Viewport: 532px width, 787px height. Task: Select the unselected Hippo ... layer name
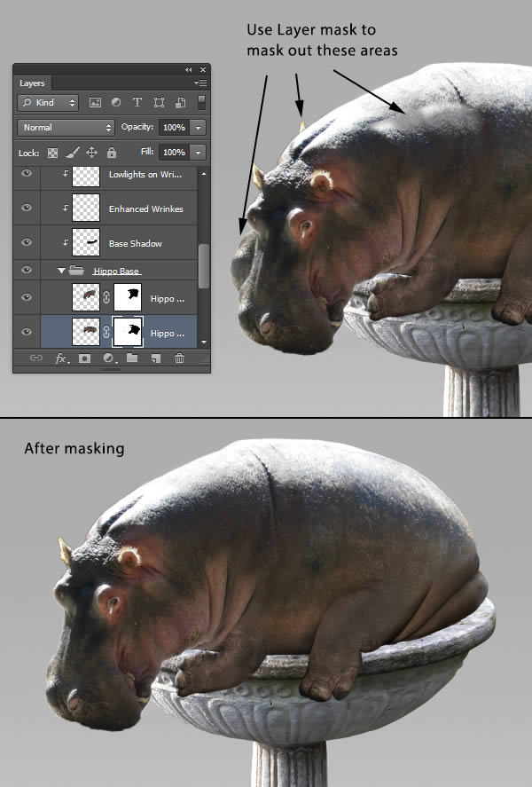168,299
